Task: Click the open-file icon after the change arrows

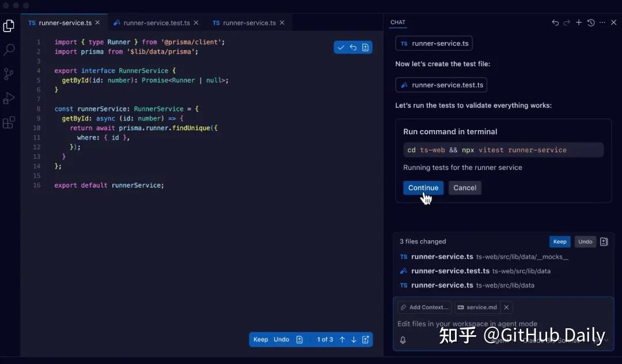Action: 365,339
